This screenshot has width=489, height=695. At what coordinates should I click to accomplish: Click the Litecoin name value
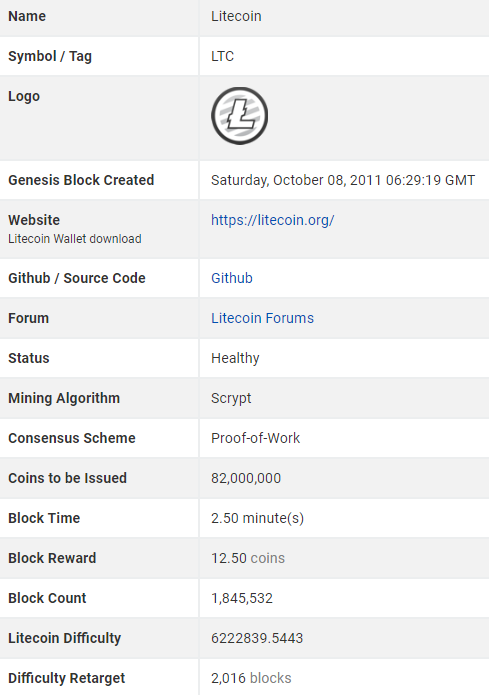click(x=236, y=16)
